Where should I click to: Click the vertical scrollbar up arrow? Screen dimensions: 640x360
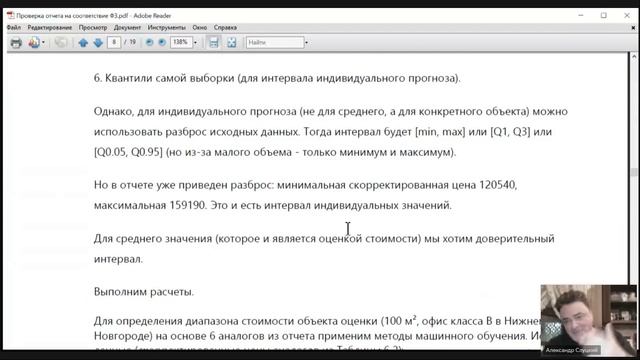(634, 57)
